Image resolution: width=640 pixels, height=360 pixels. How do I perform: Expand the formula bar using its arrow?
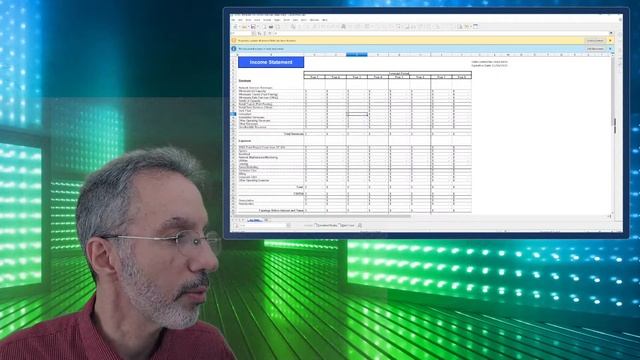click(x=611, y=33)
